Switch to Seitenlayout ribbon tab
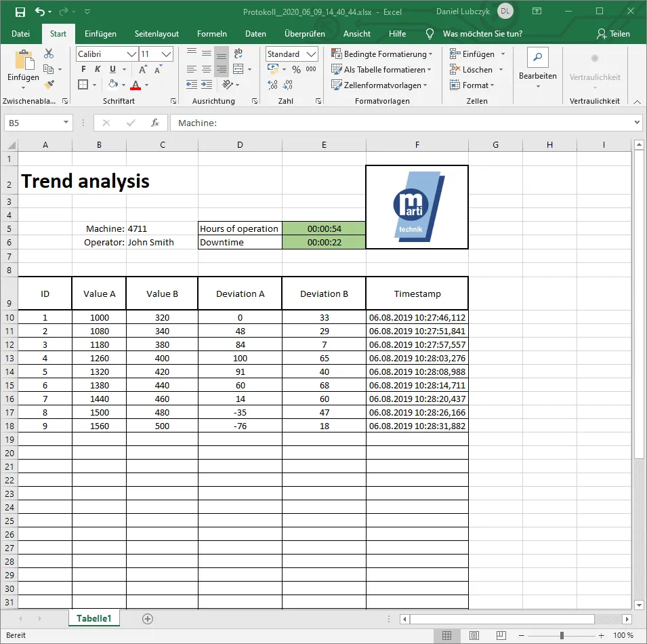The height and width of the screenshot is (644, 647). coord(156,34)
